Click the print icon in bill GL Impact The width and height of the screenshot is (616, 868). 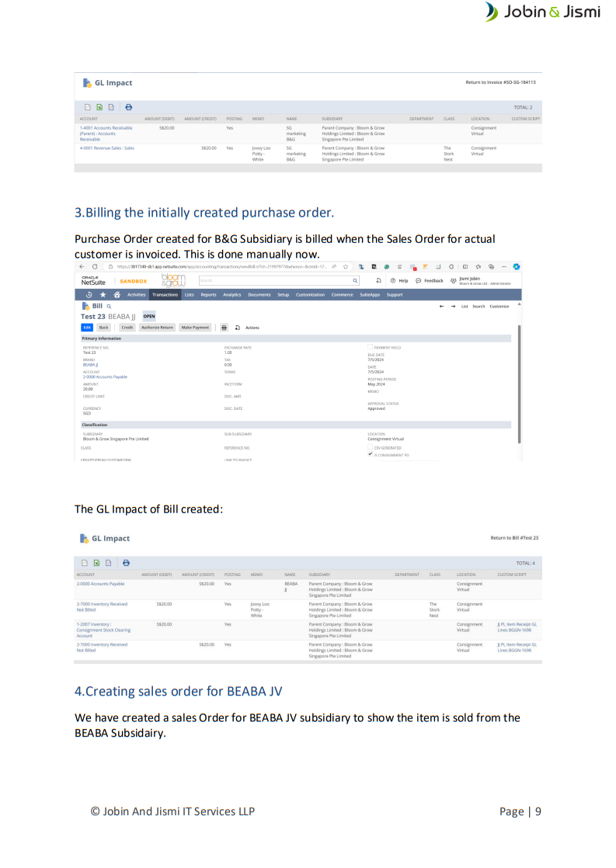click(x=127, y=563)
